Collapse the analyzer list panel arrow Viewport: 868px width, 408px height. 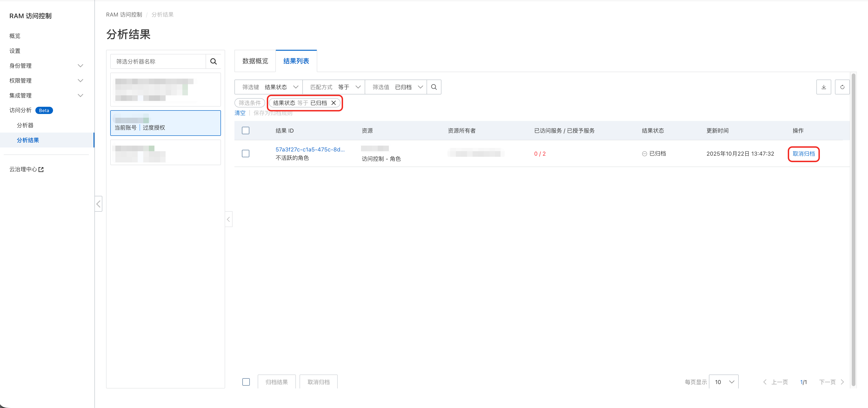point(228,219)
